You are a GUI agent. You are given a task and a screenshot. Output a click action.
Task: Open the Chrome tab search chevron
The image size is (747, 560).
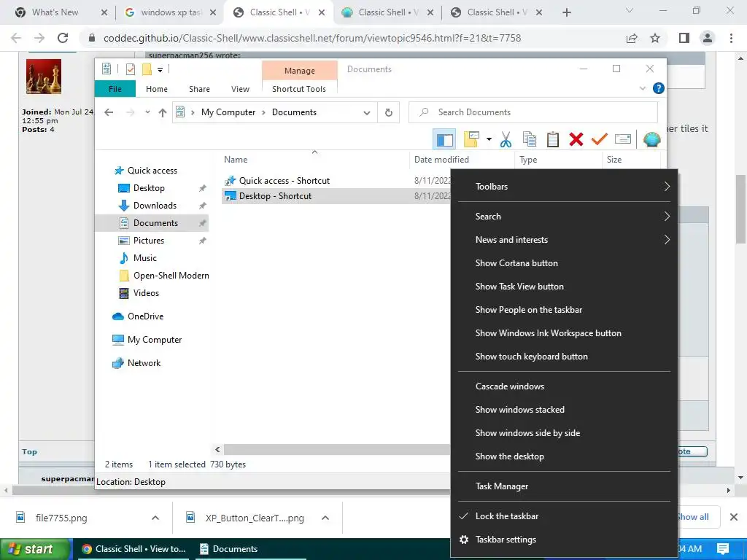(x=630, y=10)
